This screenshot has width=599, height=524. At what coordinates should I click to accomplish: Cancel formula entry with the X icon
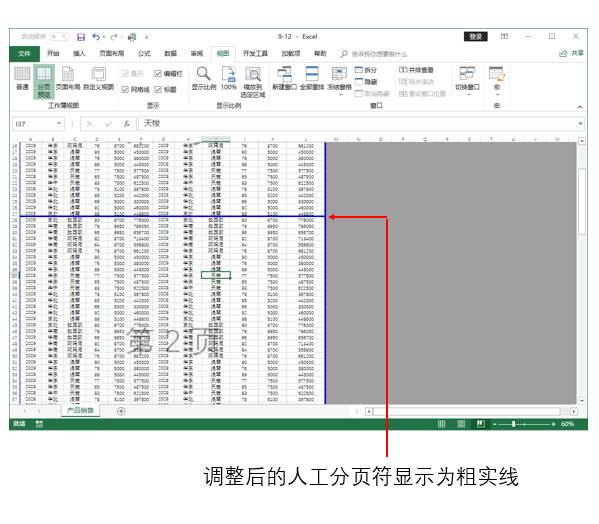(x=90, y=124)
